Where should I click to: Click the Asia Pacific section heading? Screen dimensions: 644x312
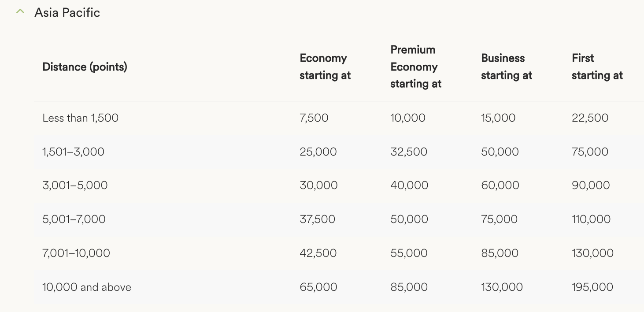pos(67,12)
